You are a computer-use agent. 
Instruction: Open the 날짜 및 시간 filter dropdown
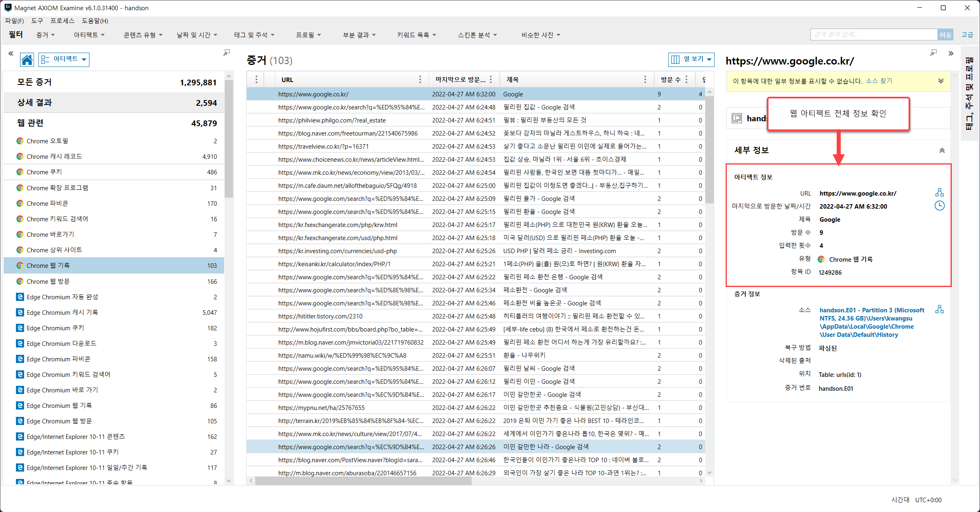pyautogui.click(x=197, y=35)
